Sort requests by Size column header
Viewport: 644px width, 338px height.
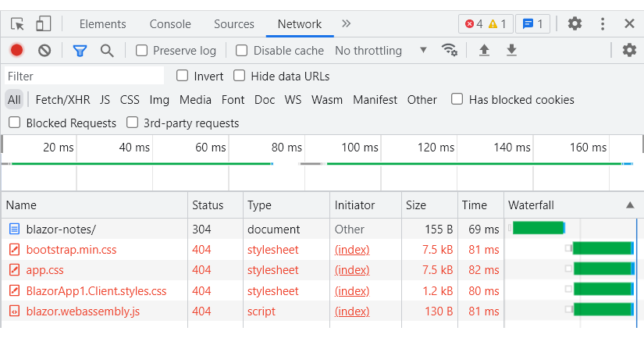click(429, 205)
